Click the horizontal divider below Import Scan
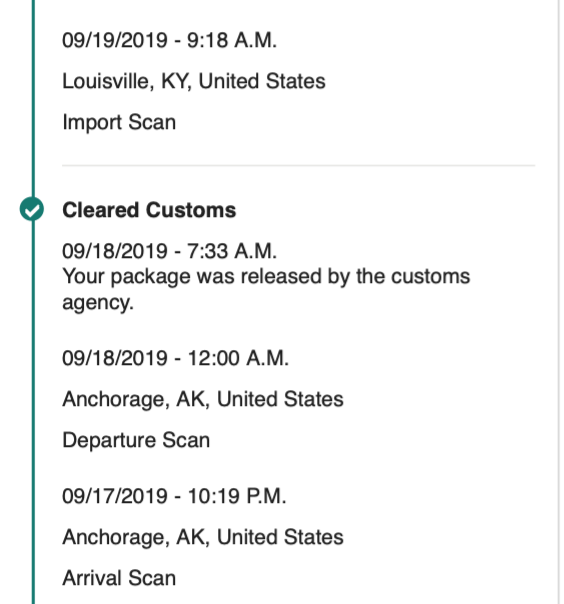 click(x=299, y=166)
